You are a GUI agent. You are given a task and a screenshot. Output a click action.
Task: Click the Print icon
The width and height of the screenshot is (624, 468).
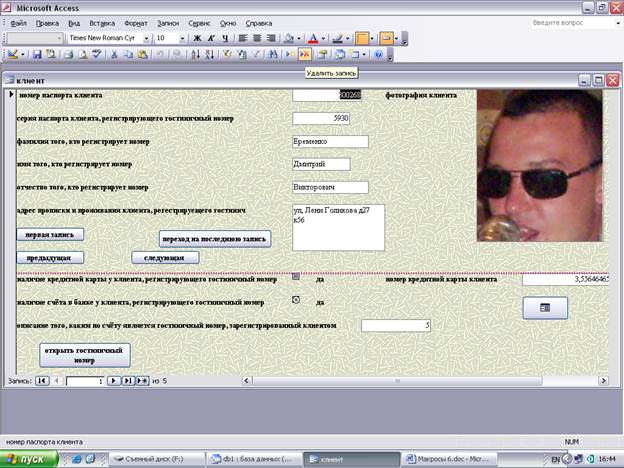(x=69, y=54)
